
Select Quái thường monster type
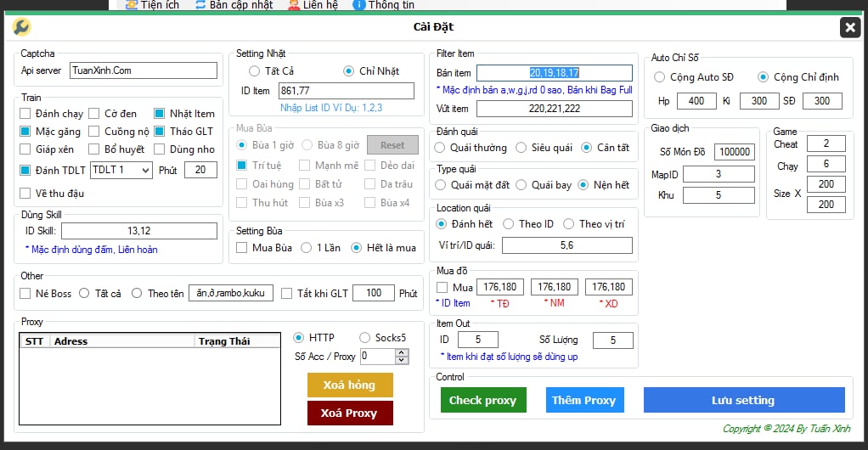tap(441, 148)
